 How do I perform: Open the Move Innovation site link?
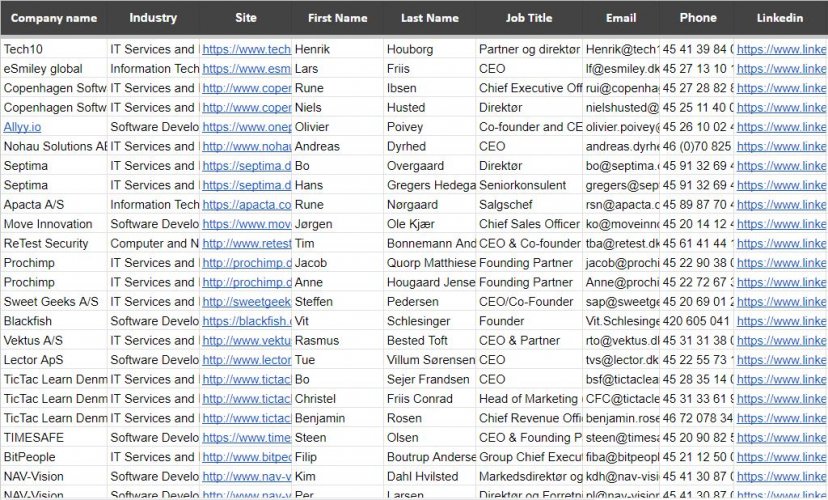click(246, 224)
